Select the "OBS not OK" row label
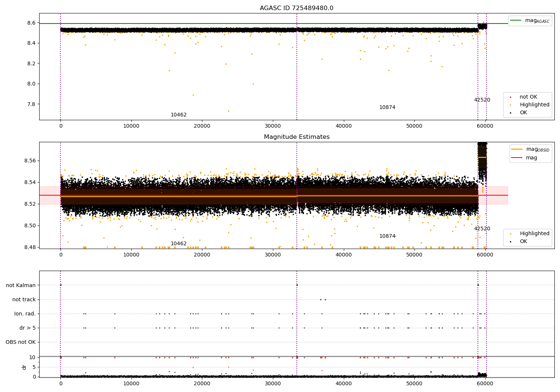 click(21, 342)
